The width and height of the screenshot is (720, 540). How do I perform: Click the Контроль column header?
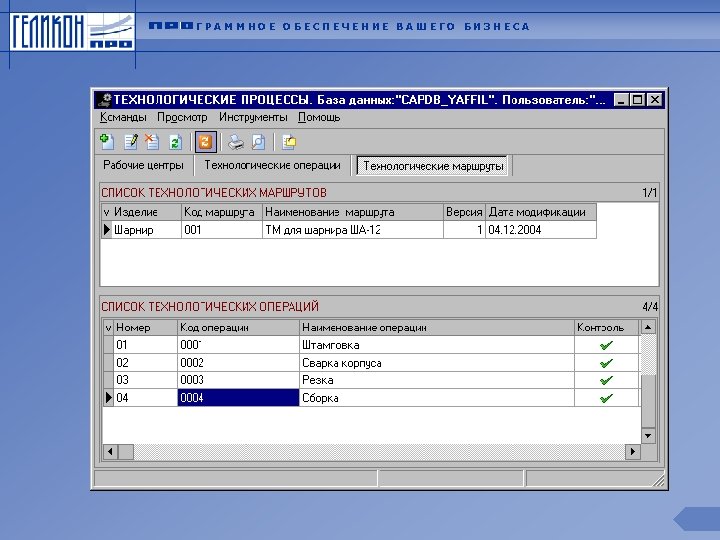[607, 327]
